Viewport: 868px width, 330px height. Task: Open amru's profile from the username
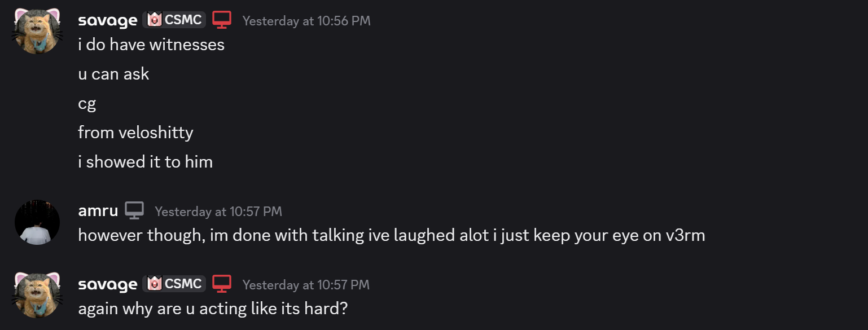pyautogui.click(x=98, y=211)
